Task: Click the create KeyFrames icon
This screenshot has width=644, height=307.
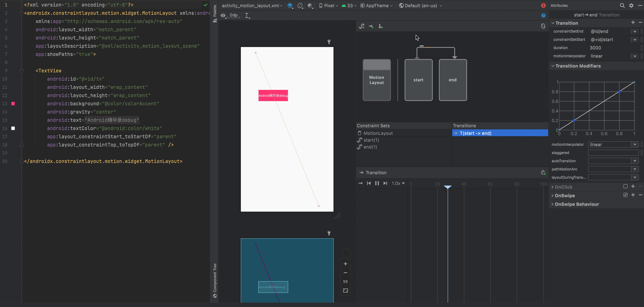Action: tap(543, 173)
